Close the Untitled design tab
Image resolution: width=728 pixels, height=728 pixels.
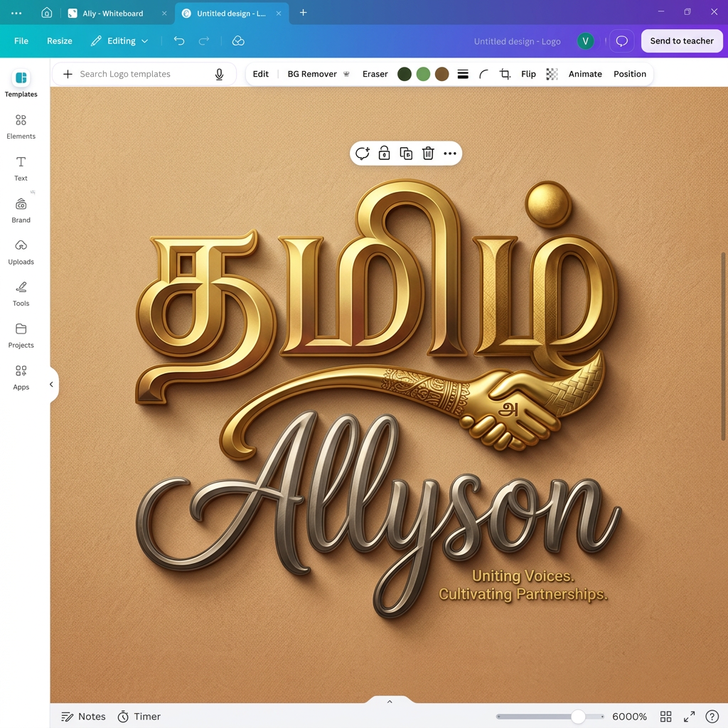pyautogui.click(x=279, y=14)
